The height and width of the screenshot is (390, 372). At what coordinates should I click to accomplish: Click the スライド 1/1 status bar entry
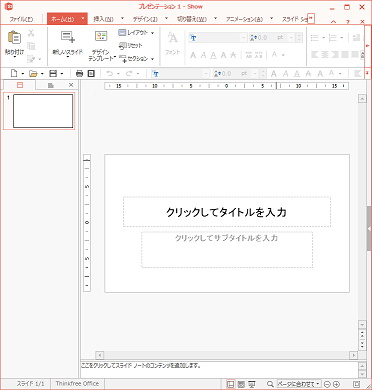point(30,384)
